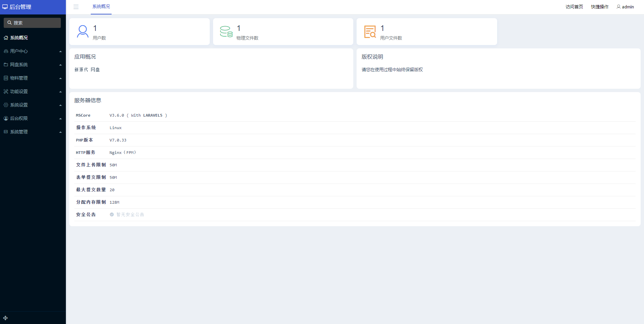Click the users icon beside 用户中心
Viewport: 644px width, 324px height.
tap(6, 51)
